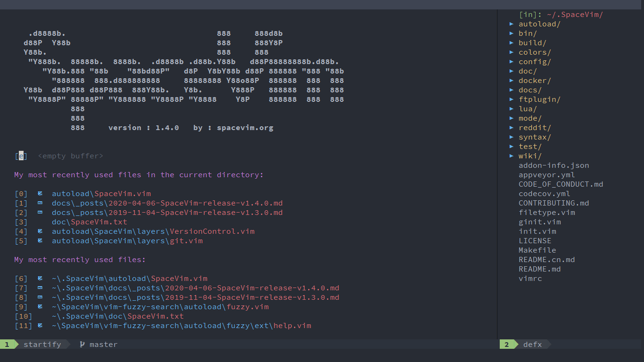Click the git branch icon in the statusline
The height and width of the screenshot is (362, 644).
(x=82, y=344)
